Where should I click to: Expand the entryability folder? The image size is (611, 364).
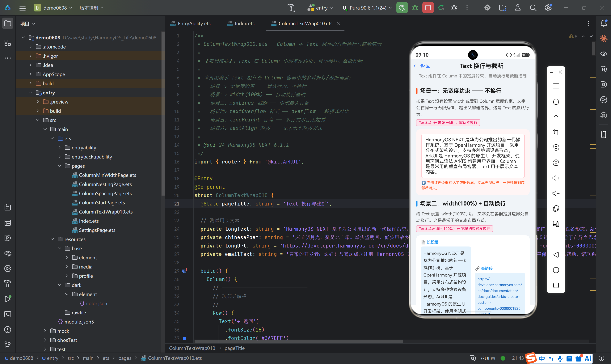click(59, 147)
